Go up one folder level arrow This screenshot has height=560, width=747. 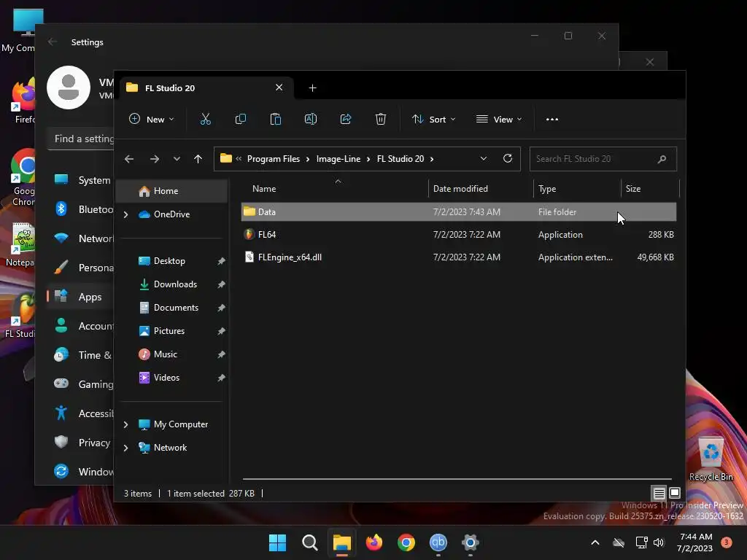click(x=198, y=159)
